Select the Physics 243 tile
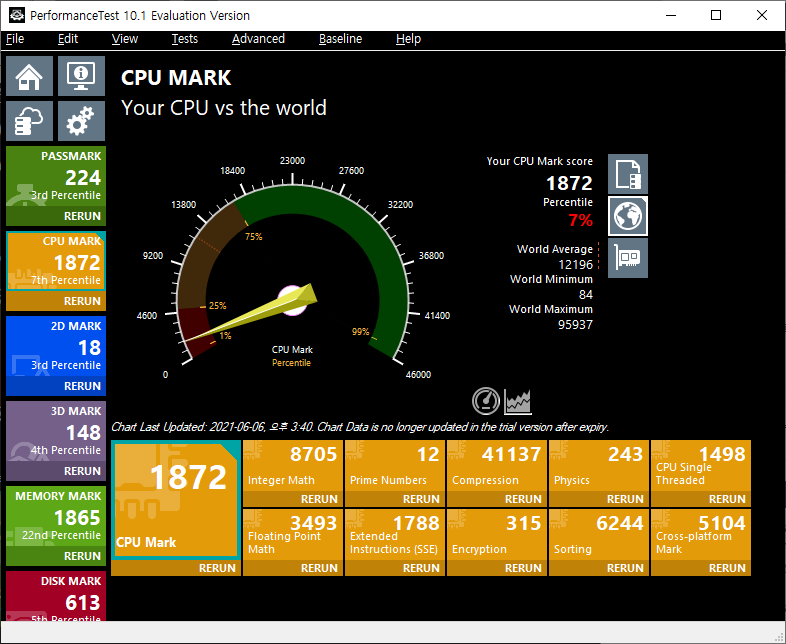 (599, 466)
